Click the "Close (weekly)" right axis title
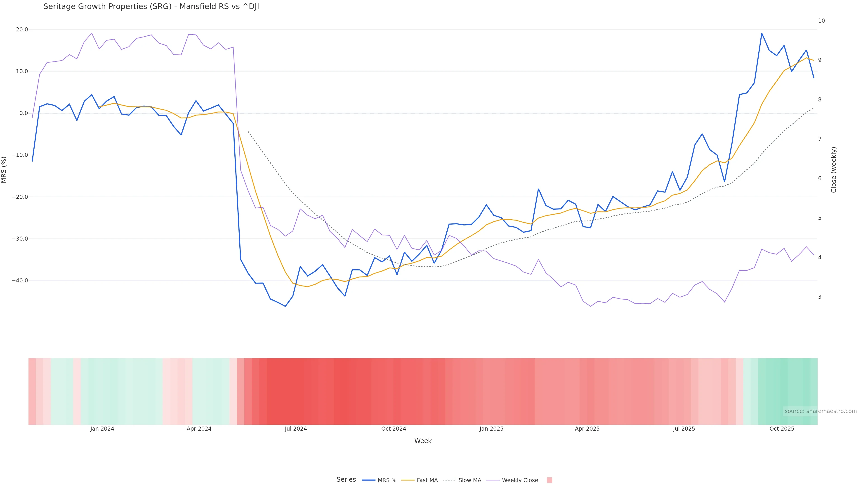868x488 pixels. pos(834,170)
